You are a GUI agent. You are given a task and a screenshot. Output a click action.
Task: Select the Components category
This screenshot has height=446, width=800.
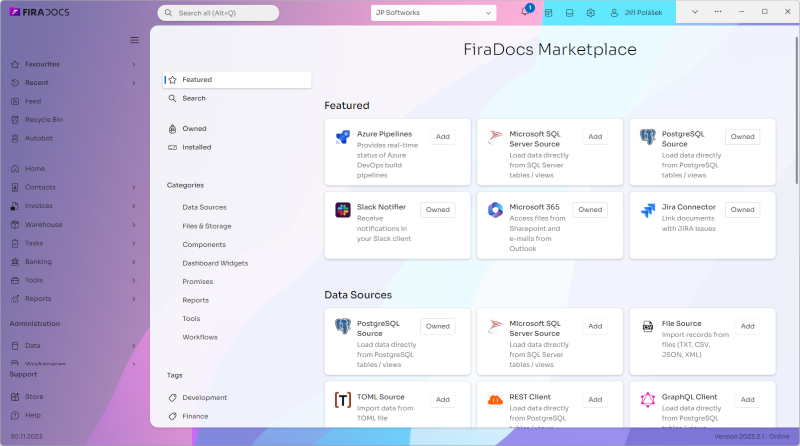point(204,245)
